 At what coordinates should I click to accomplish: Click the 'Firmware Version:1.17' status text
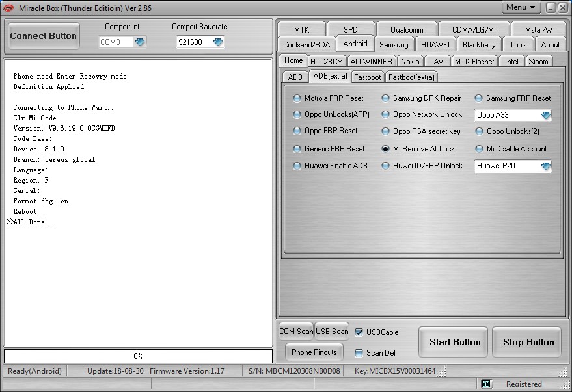click(x=187, y=371)
